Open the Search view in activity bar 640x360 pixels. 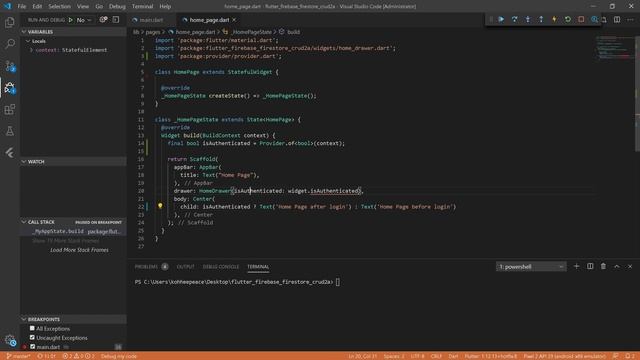pyautogui.click(x=10, y=44)
